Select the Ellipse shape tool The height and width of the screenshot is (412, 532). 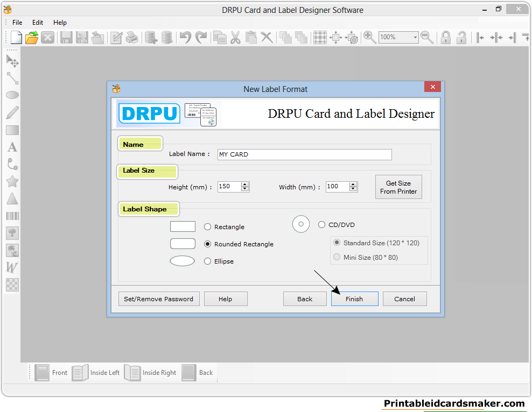12,95
